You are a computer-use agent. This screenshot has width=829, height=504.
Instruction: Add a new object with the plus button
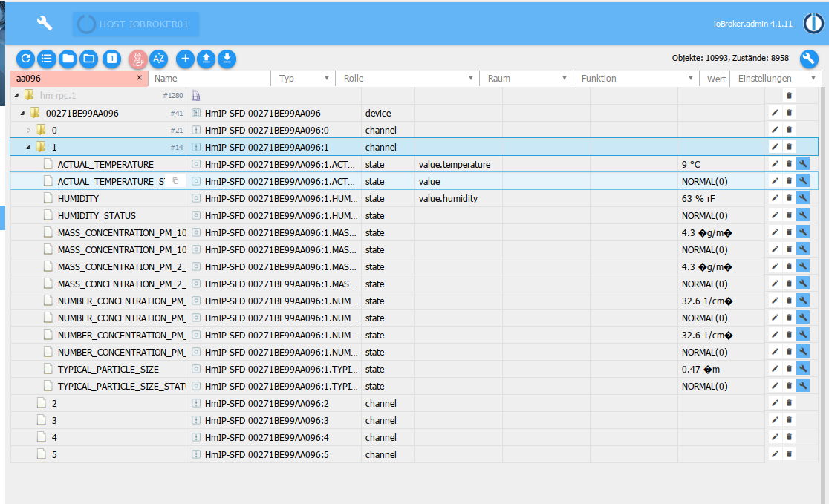point(185,59)
